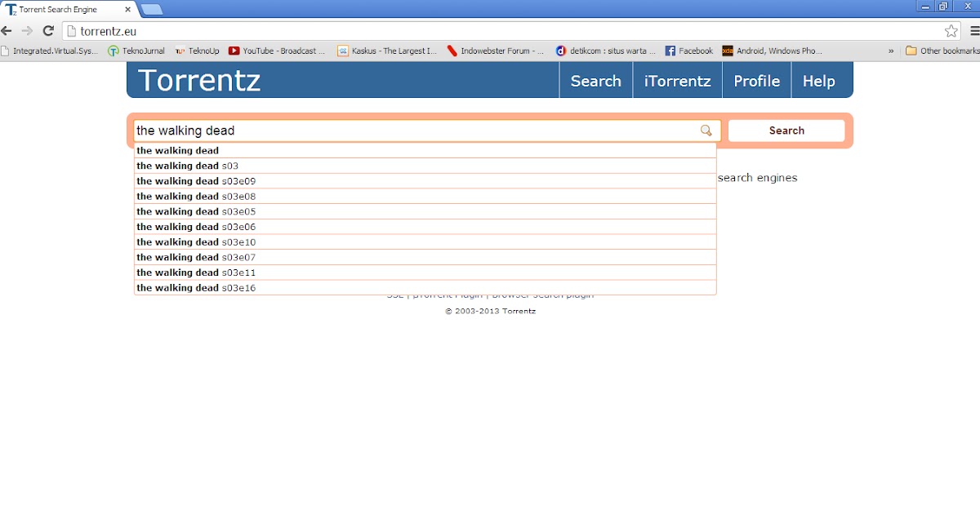This screenshot has height=514, width=980.
Task: Select suggestion "the walking dead s03e11"
Action: (425, 273)
